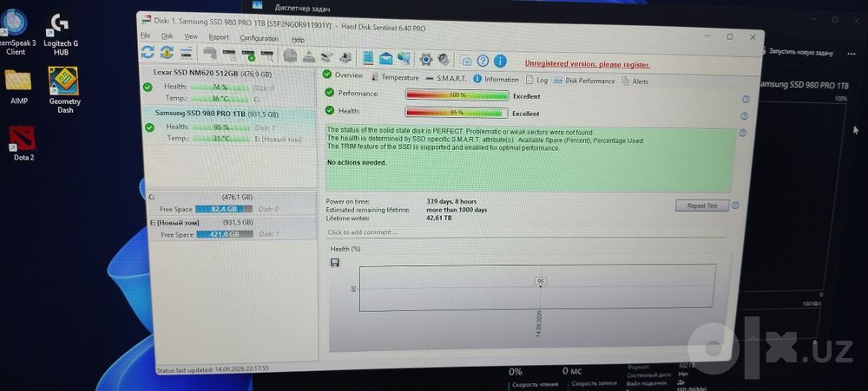Click 'more than 1000 days' remaining lifetime text
Screen dimensions: 868x391
457,210
